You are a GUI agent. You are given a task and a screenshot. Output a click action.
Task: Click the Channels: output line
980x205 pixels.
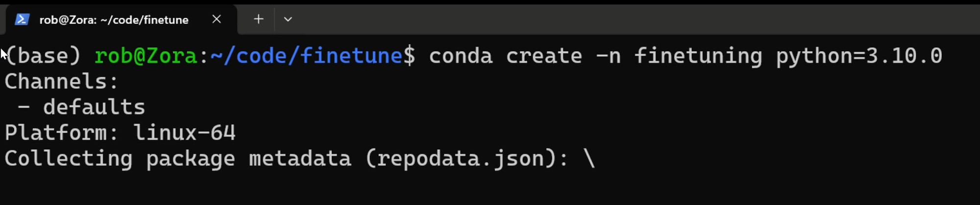coord(61,82)
